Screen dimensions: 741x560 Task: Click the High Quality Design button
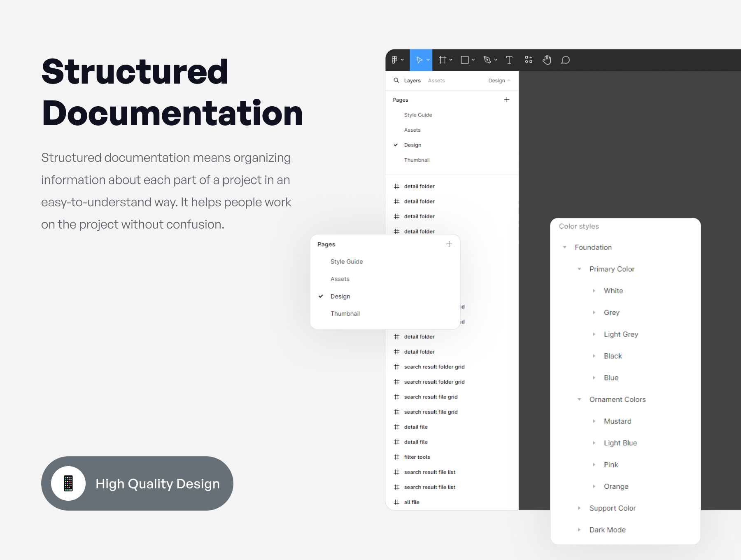click(x=137, y=483)
